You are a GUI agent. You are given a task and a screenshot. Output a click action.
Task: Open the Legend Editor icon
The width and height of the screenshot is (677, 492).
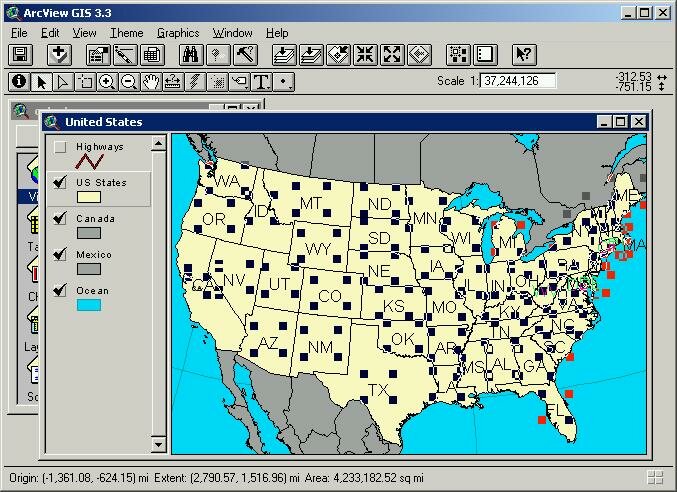coord(125,55)
